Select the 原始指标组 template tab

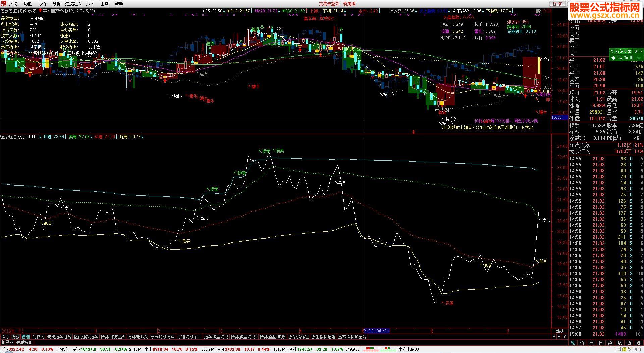(299, 337)
